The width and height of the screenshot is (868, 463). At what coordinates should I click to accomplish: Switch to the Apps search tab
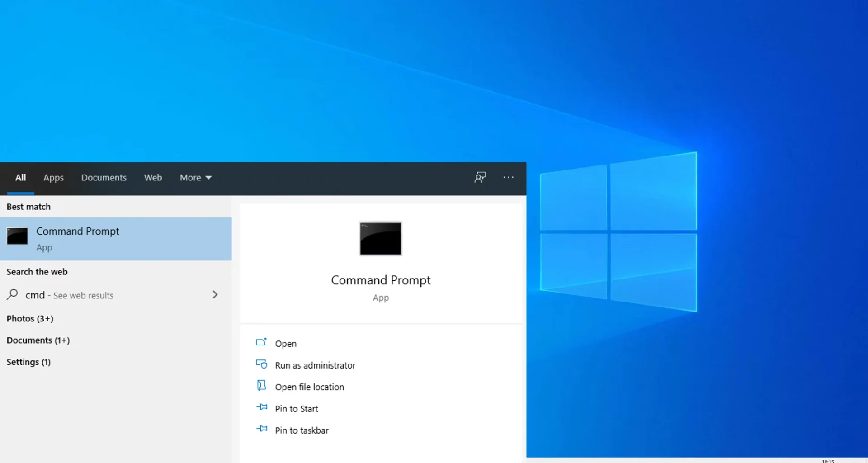click(x=53, y=178)
